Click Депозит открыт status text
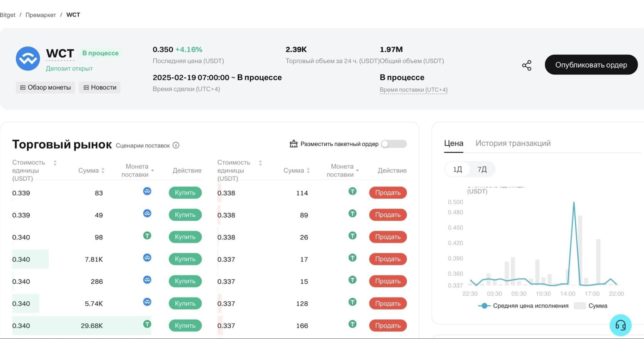This screenshot has height=339, width=644. pyautogui.click(x=69, y=69)
